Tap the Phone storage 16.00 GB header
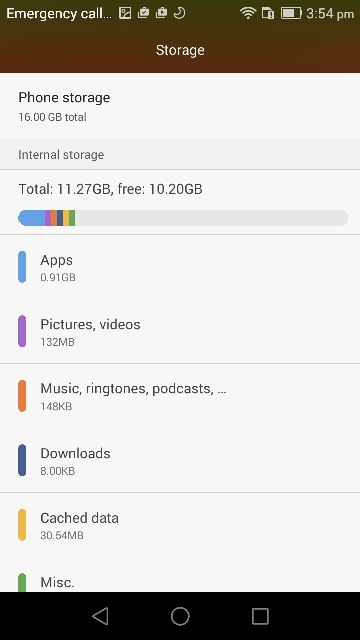Image resolution: width=360 pixels, height=640 pixels. pyautogui.click(x=180, y=106)
